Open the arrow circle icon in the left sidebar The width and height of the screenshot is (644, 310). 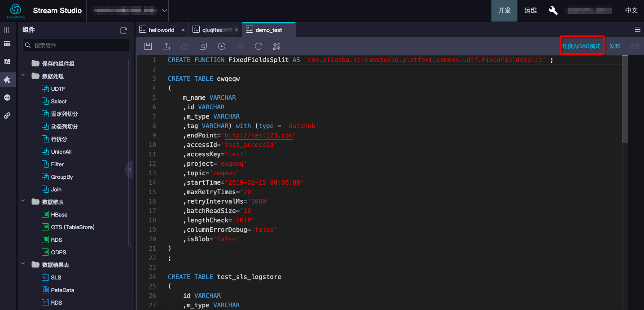[7, 97]
